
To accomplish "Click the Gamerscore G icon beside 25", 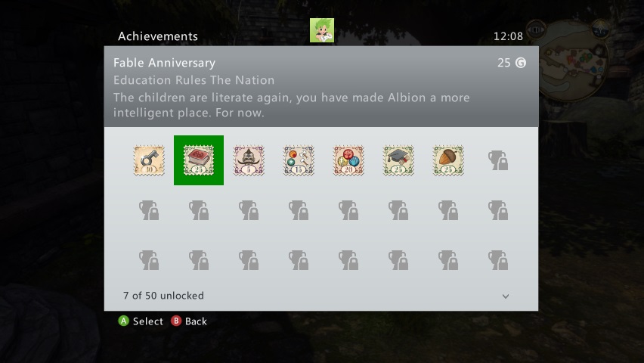I will [x=521, y=63].
